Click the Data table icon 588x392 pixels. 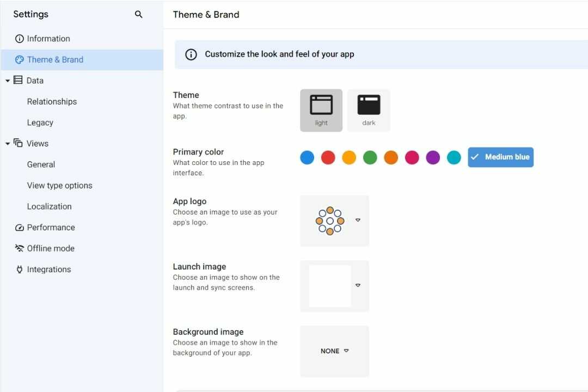18,81
